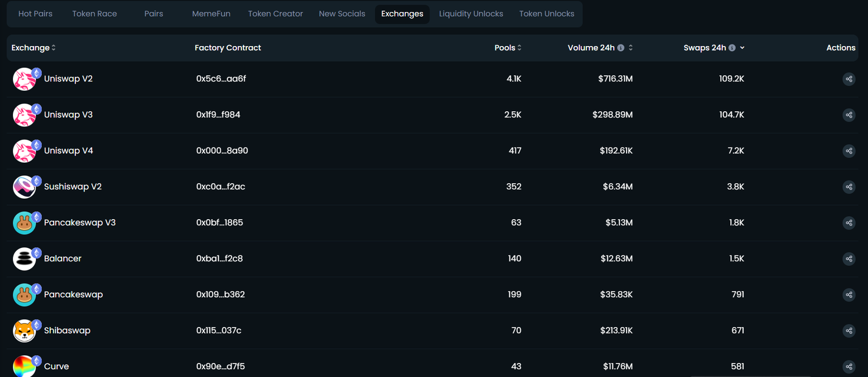Click the Actions column header
The width and height of the screenshot is (868, 377).
[x=841, y=48]
